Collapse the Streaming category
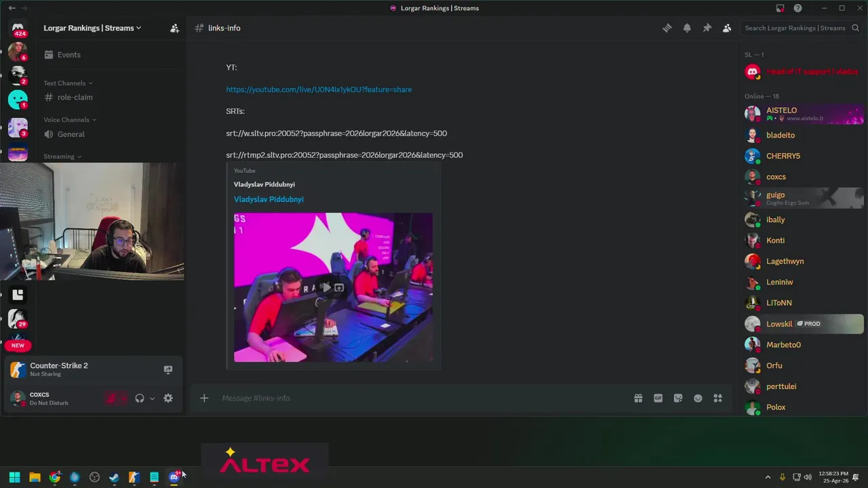The width and height of the screenshot is (868, 488). (62, 156)
